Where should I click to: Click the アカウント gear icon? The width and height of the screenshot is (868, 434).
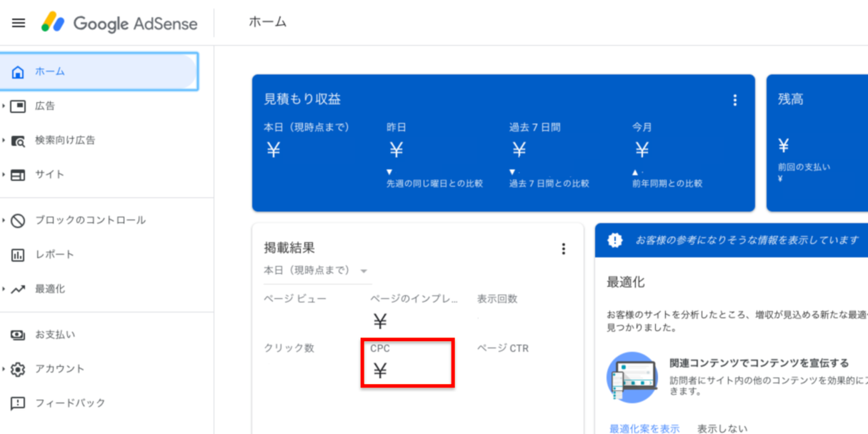[19, 370]
